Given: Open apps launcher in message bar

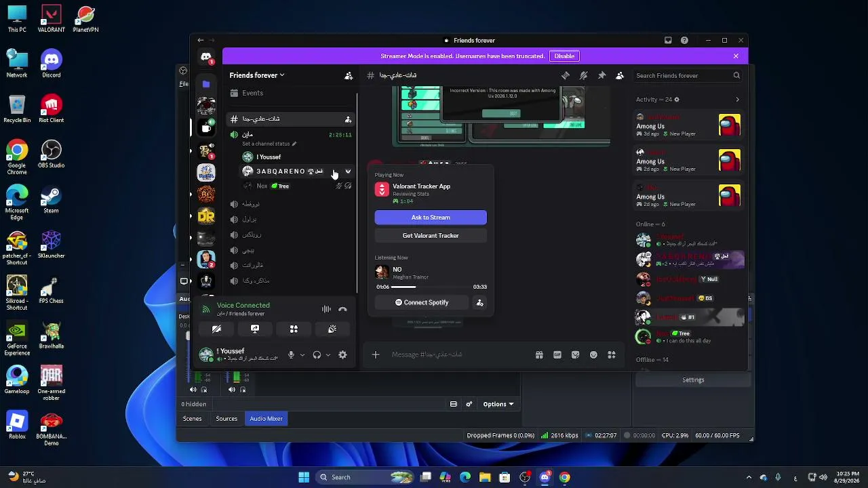Looking at the screenshot, I should [612, 354].
